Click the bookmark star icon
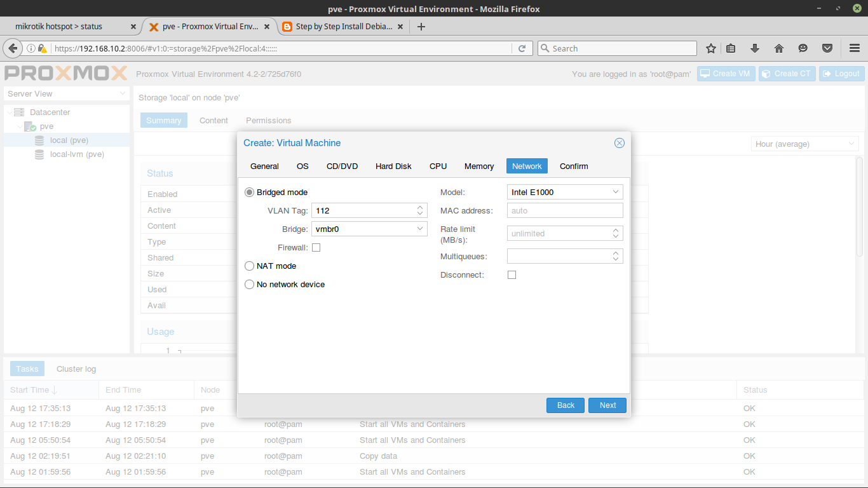This screenshot has width=868, height=488. coord(711,48)
